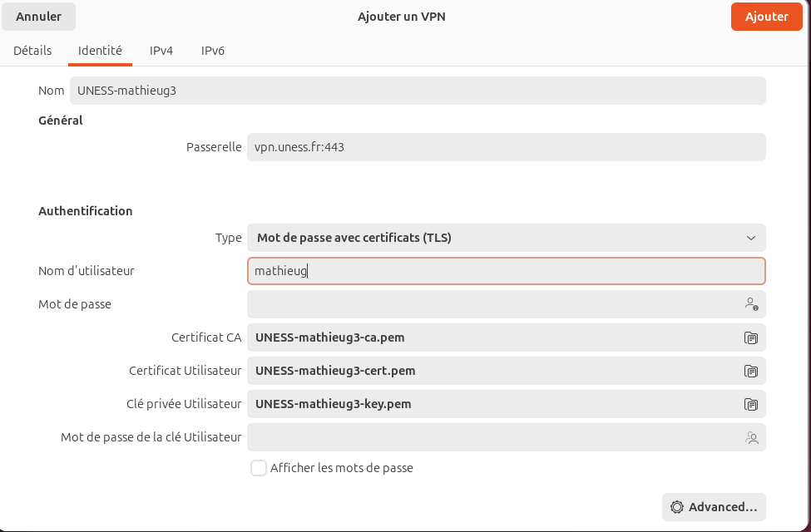Click the Certificat Utilisateur file browse icon
The height and width of the screenshot is (532, 811).
click(x=750, y=371)
